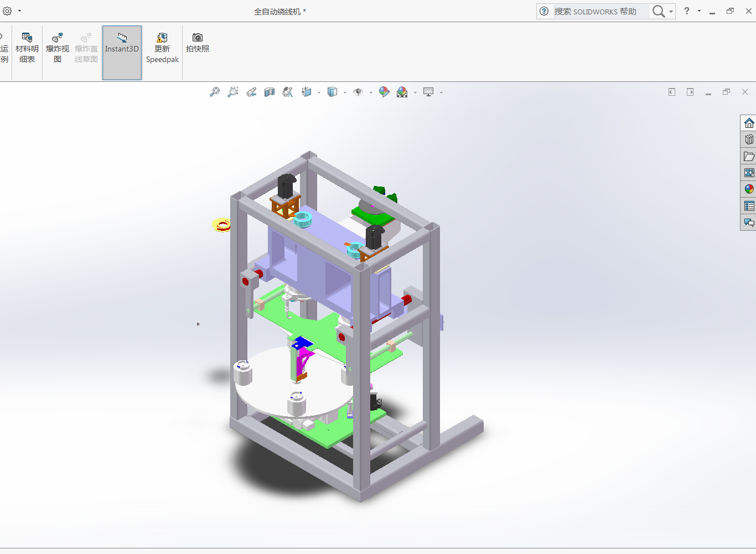Open the Hide/Show Items dropdown arrow
Image resolution: width=756 pixels, height=554 pixels.
(371, 92)
